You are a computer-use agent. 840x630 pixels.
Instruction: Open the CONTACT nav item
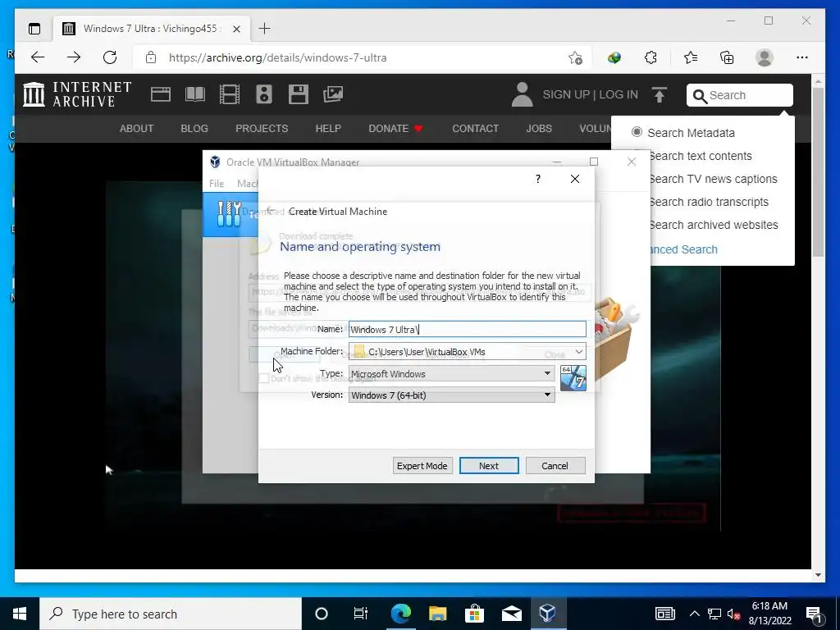point(475,129)
